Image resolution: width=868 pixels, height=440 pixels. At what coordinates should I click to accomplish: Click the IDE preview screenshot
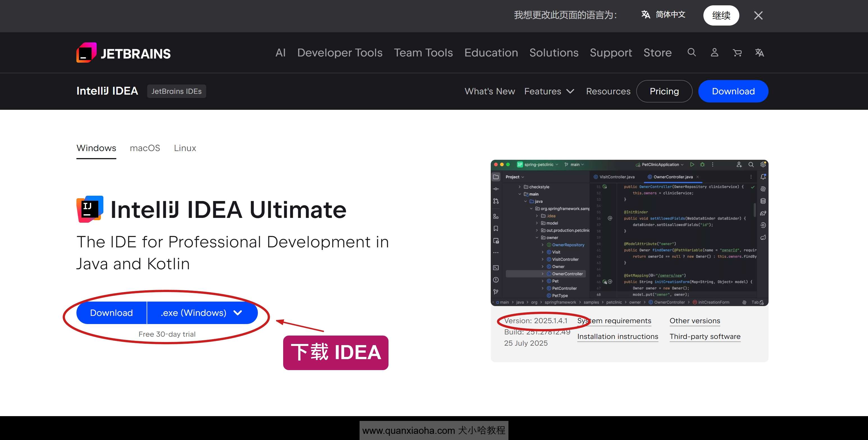click(x=630, y=233)
